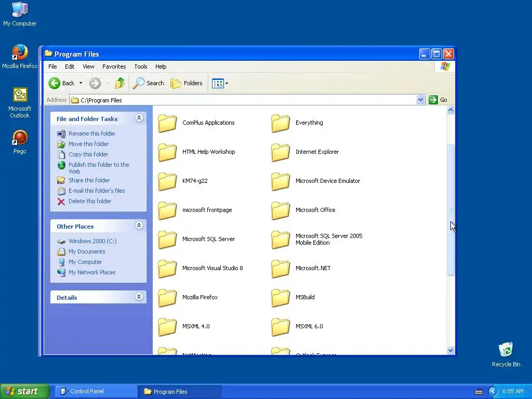Screen dimensions: 532x399
Task: Click the Address bar path field
Action: pyautogui.click(x=243, y=100)
